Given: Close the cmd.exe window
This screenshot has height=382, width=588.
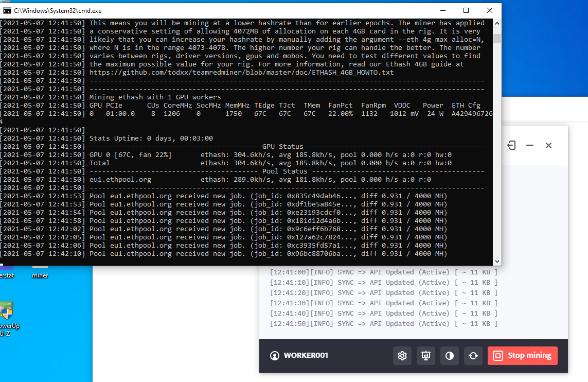Looking at the screenshot, I should 489,10.
